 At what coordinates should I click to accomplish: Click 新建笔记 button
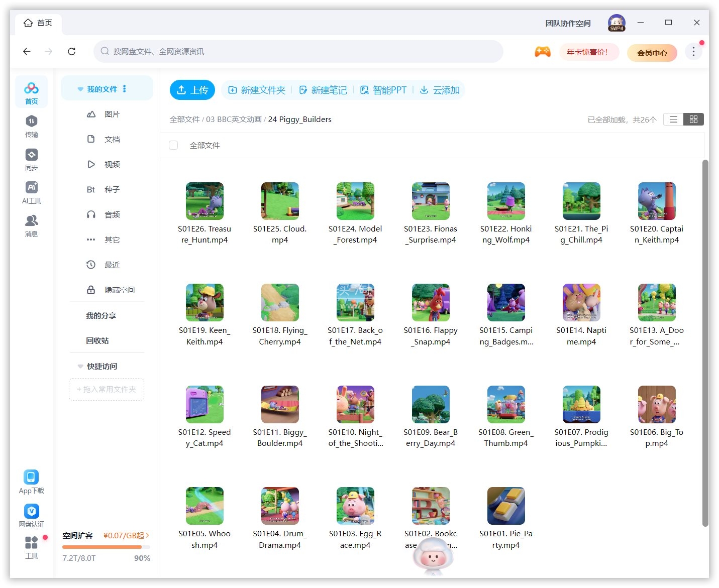pyautogui.click(x=323, y=90)
